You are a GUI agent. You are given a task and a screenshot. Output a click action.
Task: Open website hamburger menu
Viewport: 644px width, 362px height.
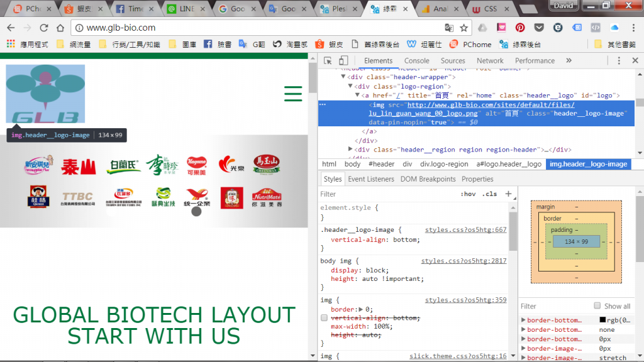(293, 94)
